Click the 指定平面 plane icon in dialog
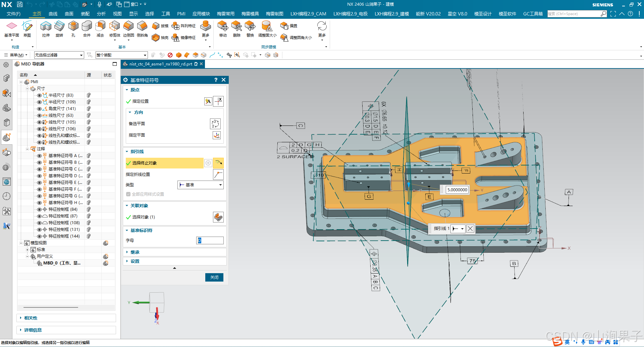Screen dimensions: 644x347 pyautogui.click(x=217, y=135)
